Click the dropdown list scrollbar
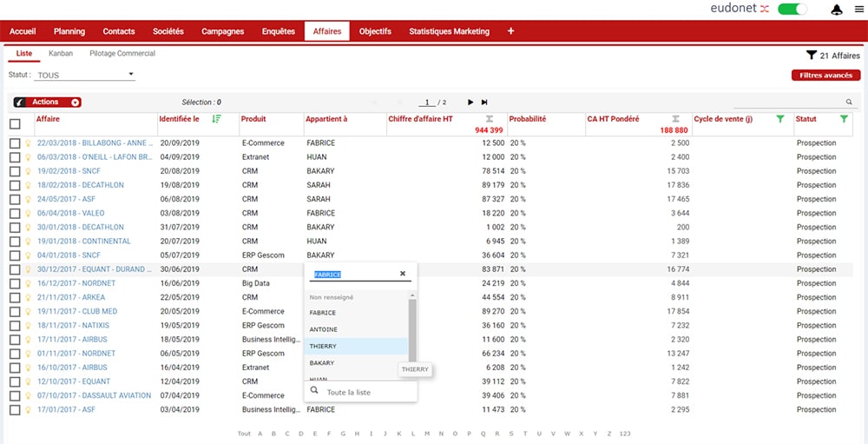Viewport: 868px width, 444px height. coord(411,330)
